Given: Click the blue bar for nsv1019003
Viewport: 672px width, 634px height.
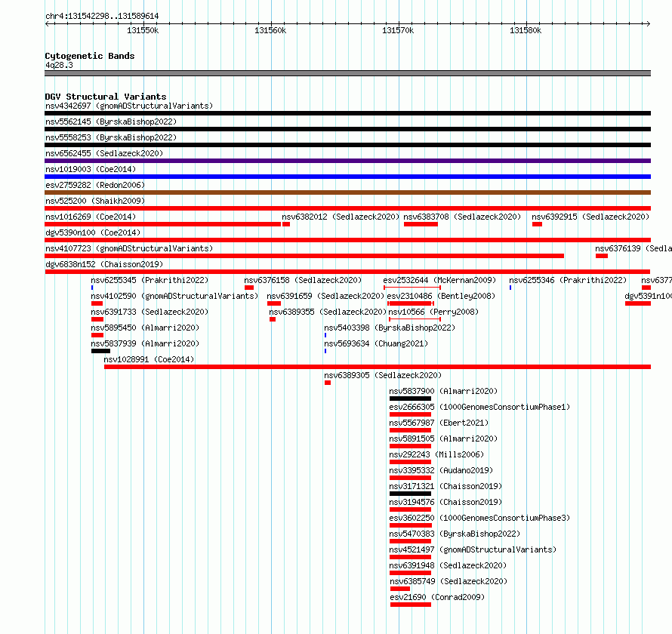Looking at the screenshot, I should click(347, 177).
